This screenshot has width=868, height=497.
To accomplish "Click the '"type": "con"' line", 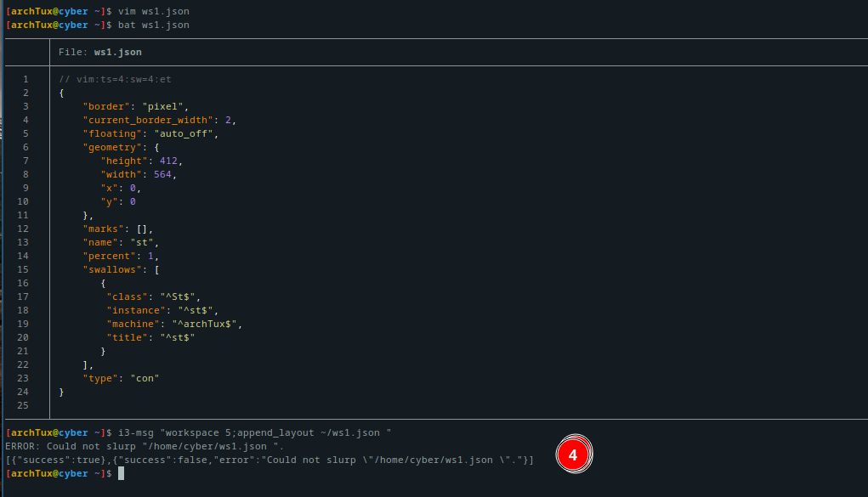I will tap(121, 379).
